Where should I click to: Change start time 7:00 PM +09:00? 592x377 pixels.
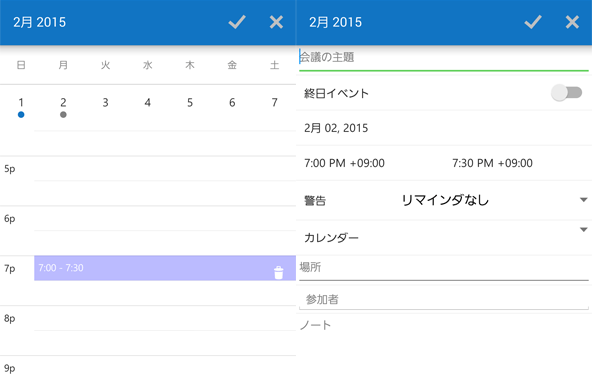[344, 163]
